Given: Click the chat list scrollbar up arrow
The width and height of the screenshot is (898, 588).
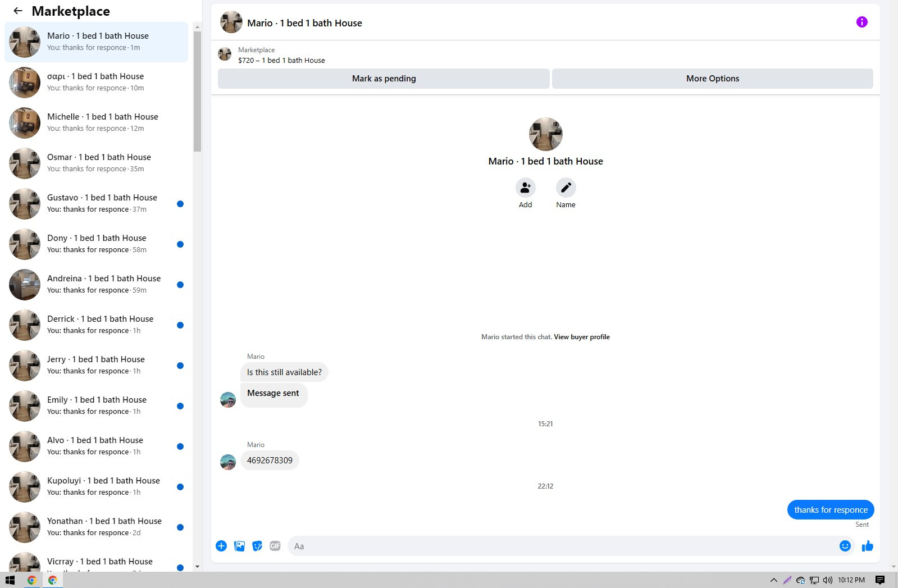Looking at the screenshot, I should click(197, 26).
